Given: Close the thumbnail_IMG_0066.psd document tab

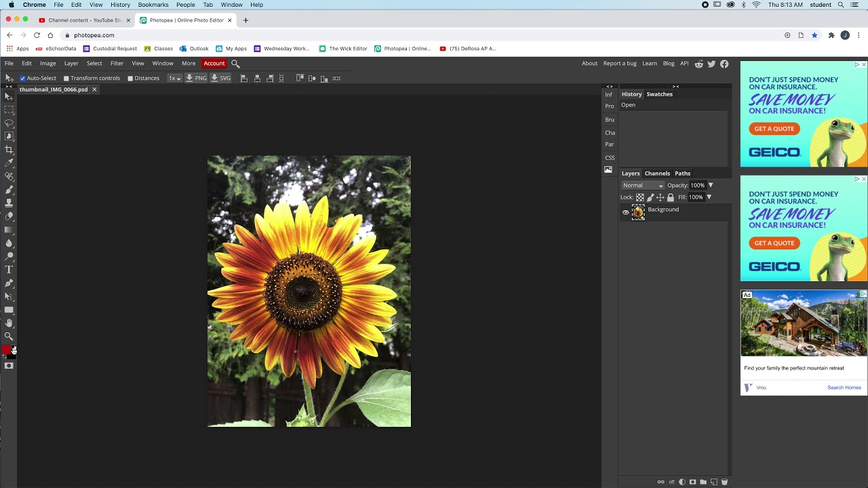Looking at the screenshot, I should [94, 89].
